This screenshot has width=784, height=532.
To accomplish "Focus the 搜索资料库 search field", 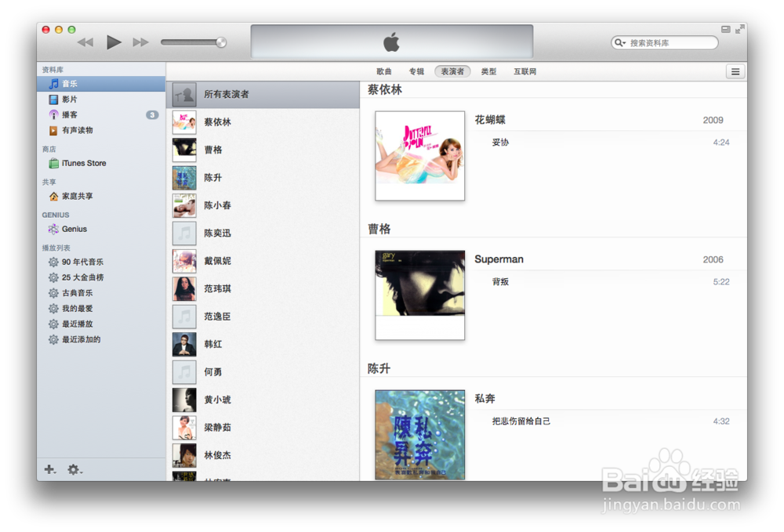I will click(x=665, y=43).
